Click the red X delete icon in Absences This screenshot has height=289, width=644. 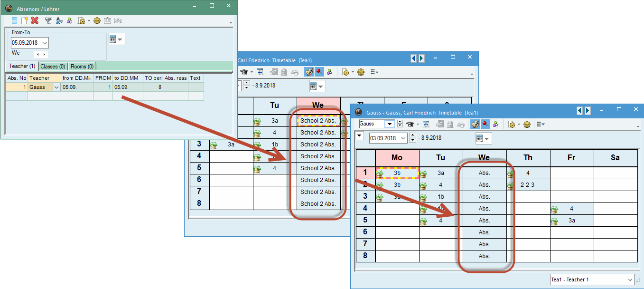(x=35, y=20)
